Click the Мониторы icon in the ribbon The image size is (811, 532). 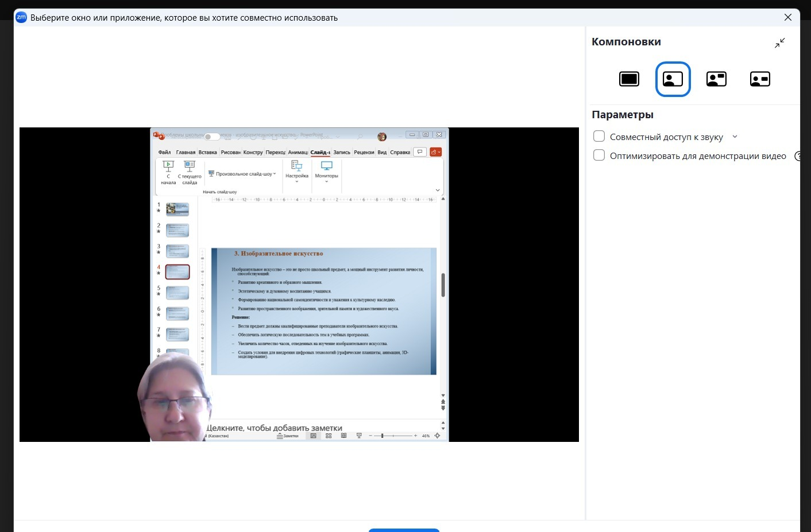coord(326,166)
